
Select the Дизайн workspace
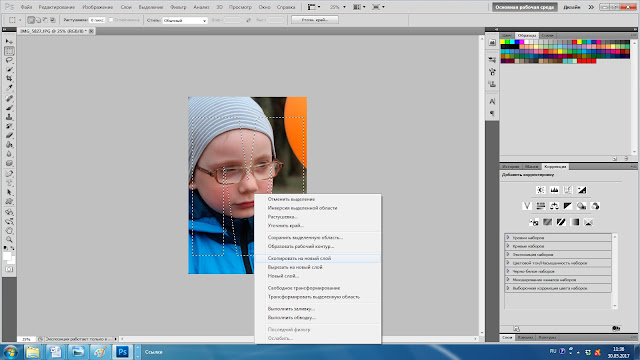[x=572, y=7]
